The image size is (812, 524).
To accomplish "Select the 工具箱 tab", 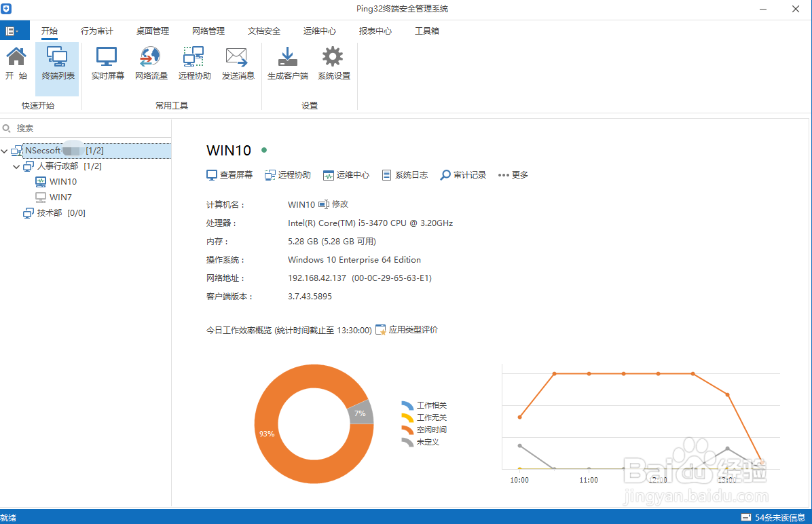I will [x=427, y=31].
